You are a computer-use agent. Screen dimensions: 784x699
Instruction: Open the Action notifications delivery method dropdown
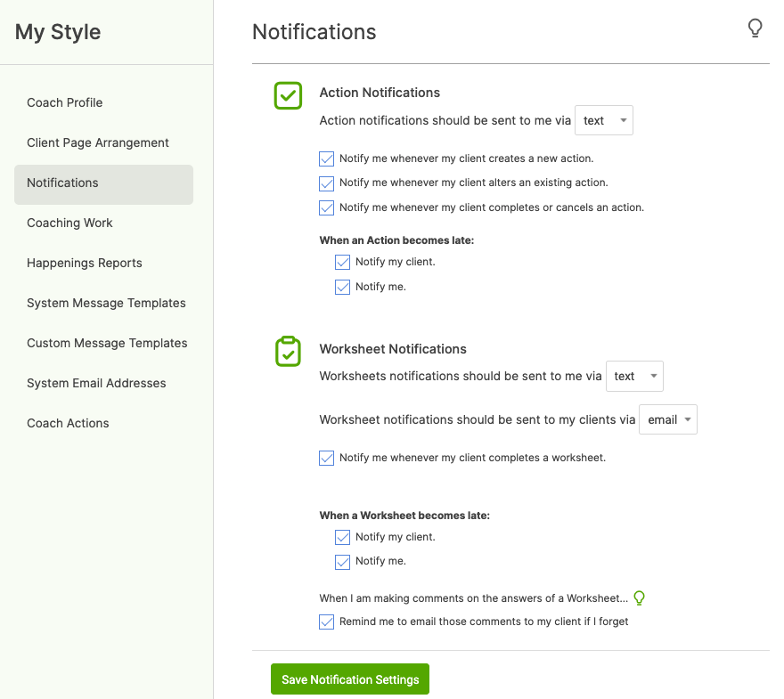(x=604, y=121)
